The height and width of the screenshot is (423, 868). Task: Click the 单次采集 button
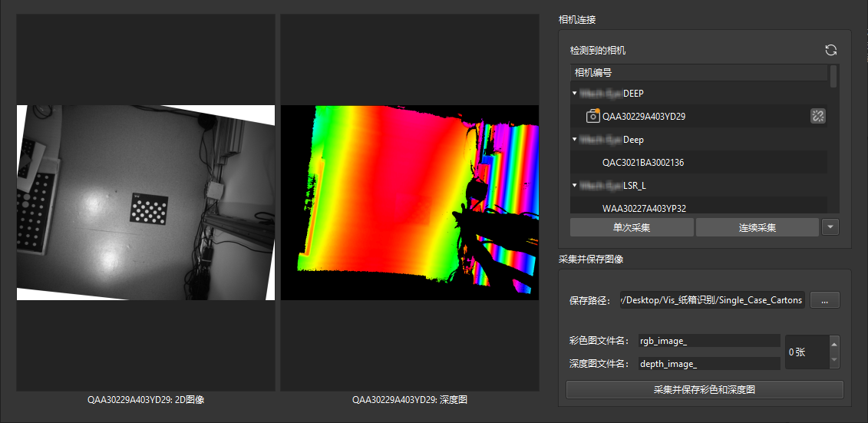point(632,227)
